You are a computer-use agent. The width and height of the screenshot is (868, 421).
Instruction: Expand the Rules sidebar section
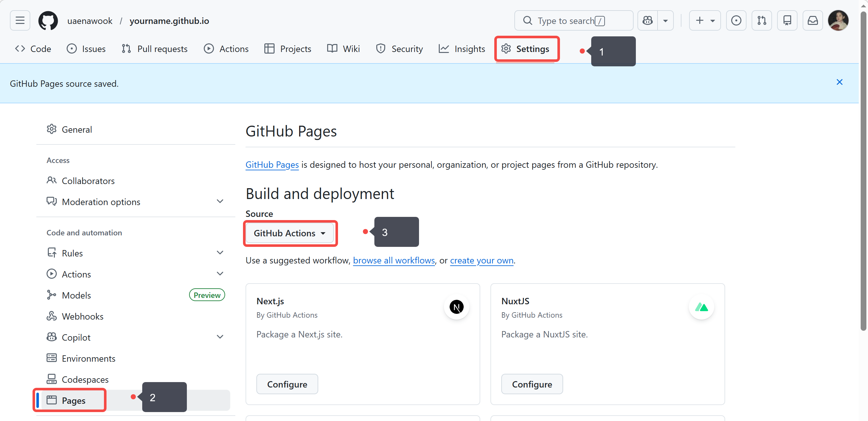click(220, 253)
